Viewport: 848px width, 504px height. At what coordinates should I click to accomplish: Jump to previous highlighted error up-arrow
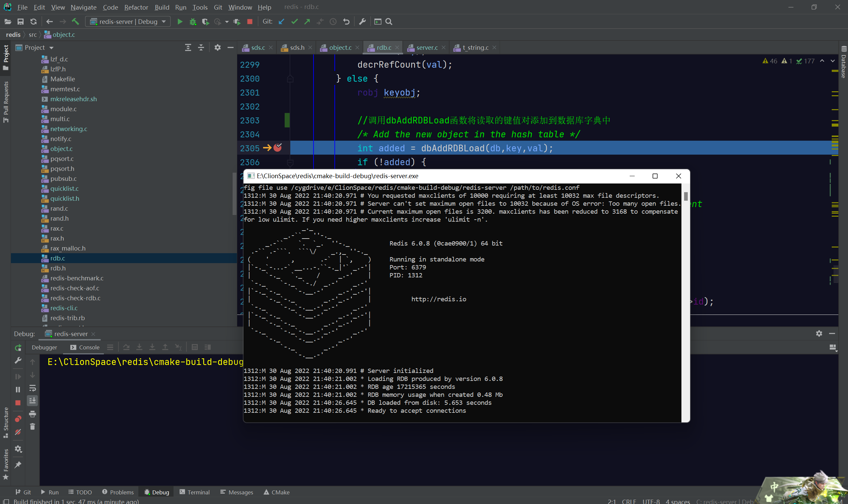(822, 61)
